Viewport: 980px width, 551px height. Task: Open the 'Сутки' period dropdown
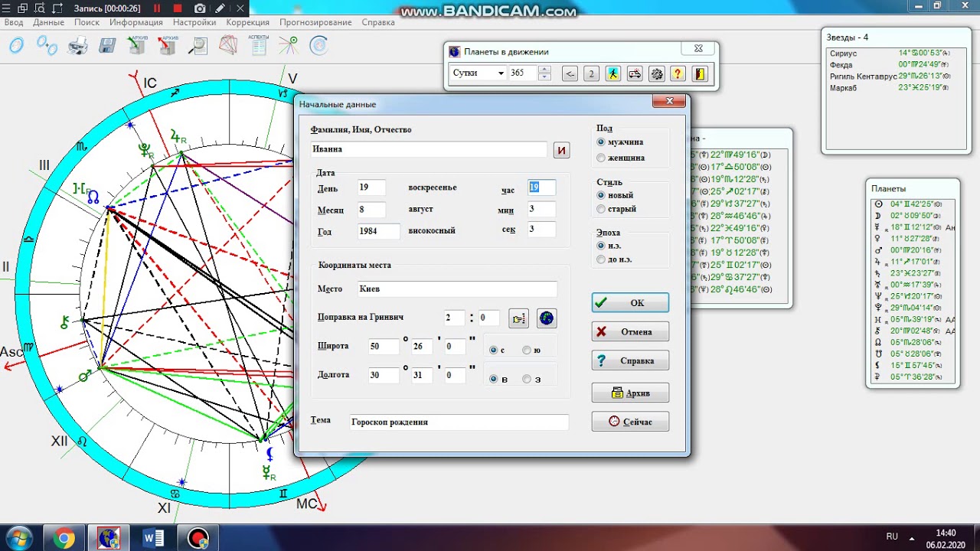tap(501, 73)
